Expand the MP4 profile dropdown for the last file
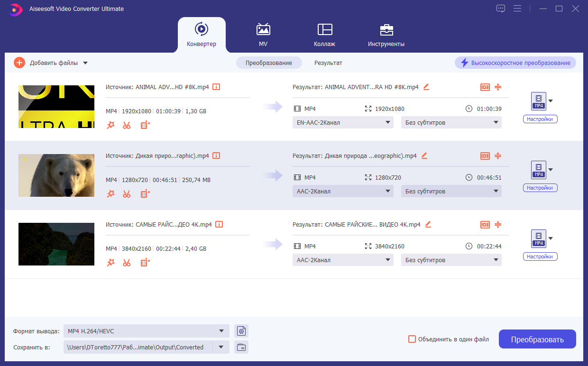588x366 pixels. click(x=550, y=239)
